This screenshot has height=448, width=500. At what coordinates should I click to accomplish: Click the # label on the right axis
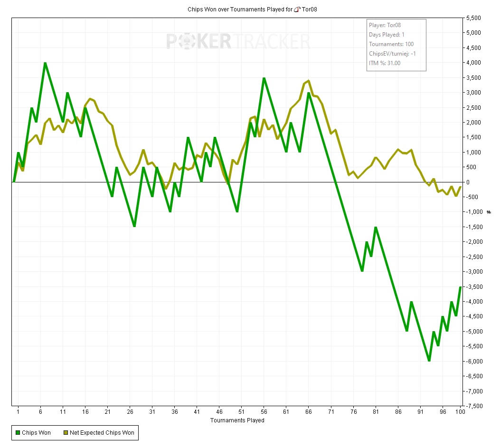[x=489, y=212]
